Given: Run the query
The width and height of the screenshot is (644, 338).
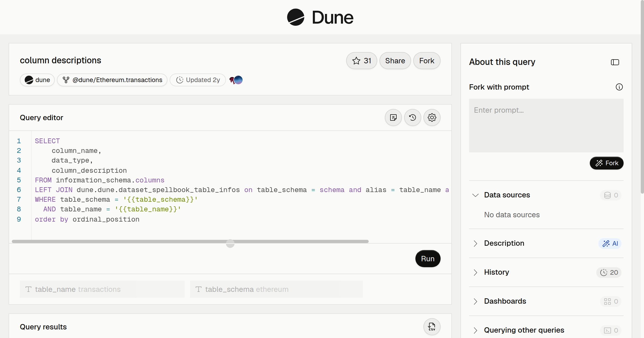Looking at the screenshot, I should point(428,259).
